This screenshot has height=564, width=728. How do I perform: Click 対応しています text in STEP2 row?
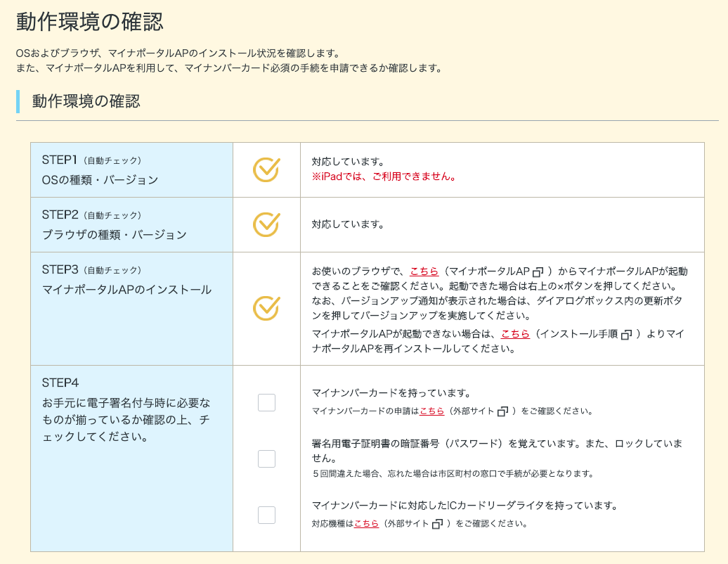[348, 224]
